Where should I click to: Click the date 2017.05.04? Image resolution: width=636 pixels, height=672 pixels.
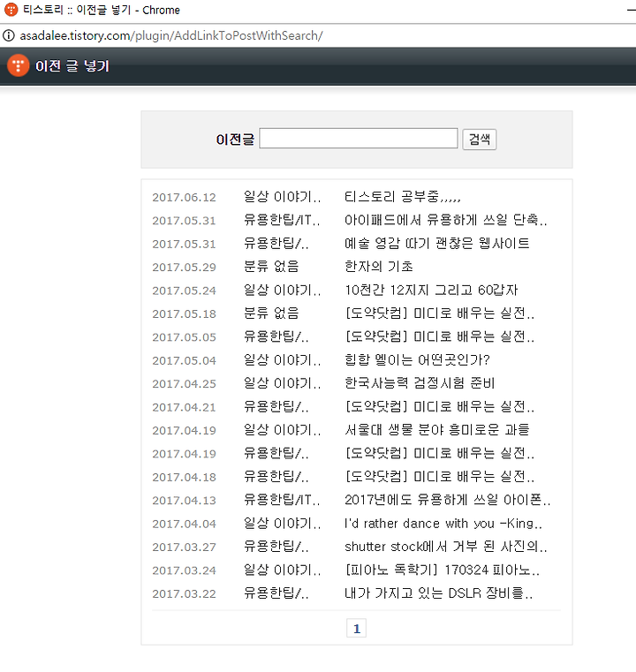pyautogui.click(x=184, y=360)
